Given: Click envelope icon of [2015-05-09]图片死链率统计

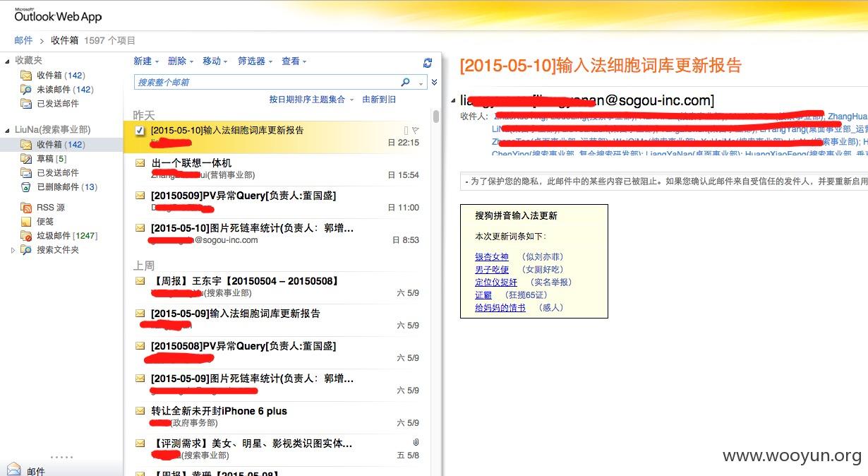Looking at the screenshot, I should coord(140,378).
